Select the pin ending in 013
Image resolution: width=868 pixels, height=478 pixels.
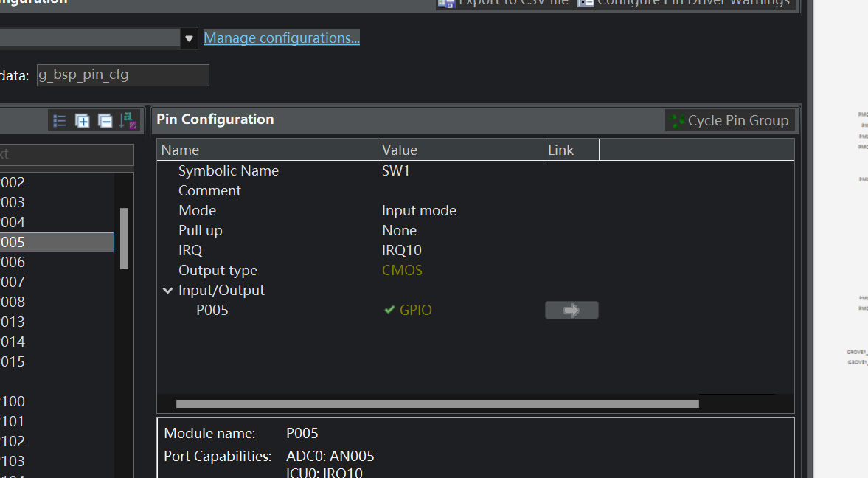[57, 322]
